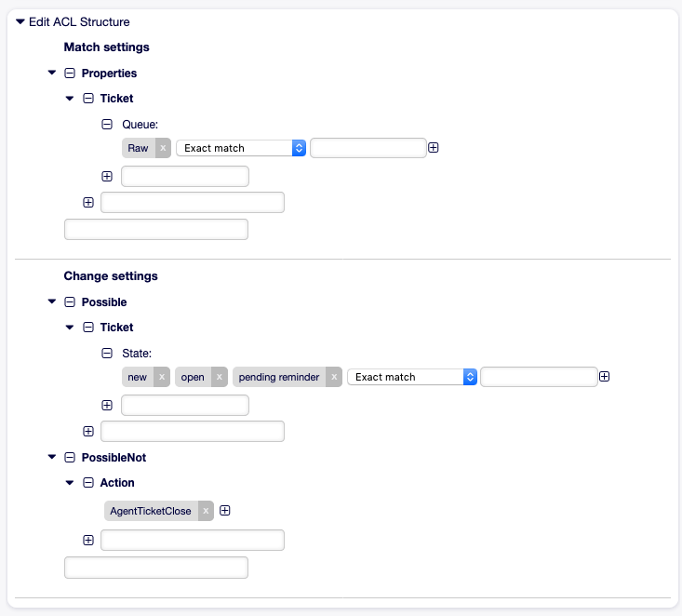Image resolution: width=682 pixels, height=616 pixels.
Task: Remove the 'new' state tag
Action: coord(162,377)
